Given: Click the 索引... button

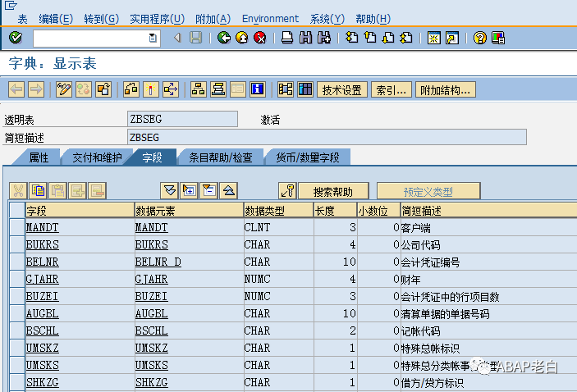Looking at the screenshot, I should pos(391,89).
